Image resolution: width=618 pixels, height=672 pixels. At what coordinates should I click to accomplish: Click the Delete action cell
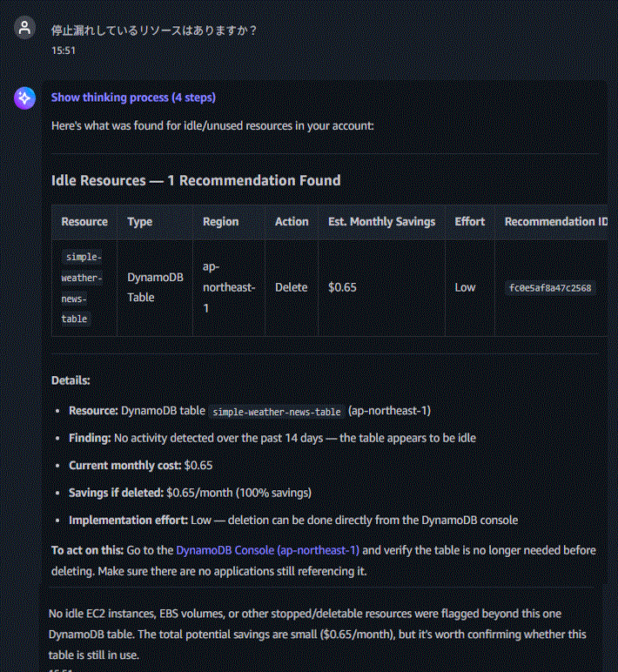[x=292, y=287]
